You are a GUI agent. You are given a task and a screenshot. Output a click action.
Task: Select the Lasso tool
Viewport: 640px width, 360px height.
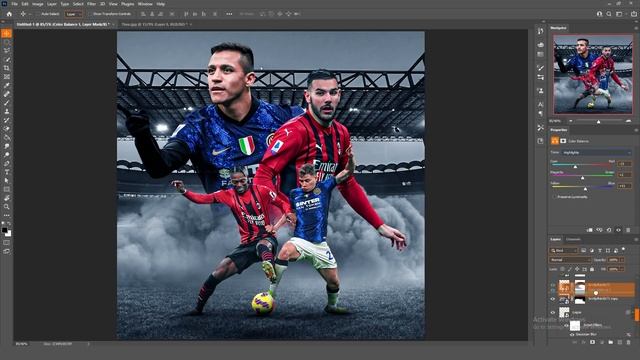[x=7, y=51]
